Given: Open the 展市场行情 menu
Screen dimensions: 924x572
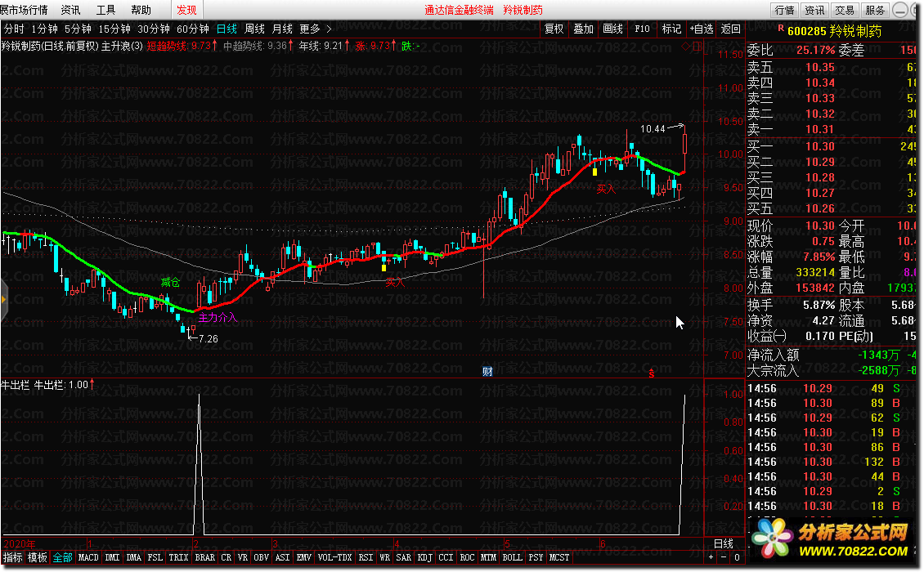Looking at the screenshot, I should click(x=25, y=10).
